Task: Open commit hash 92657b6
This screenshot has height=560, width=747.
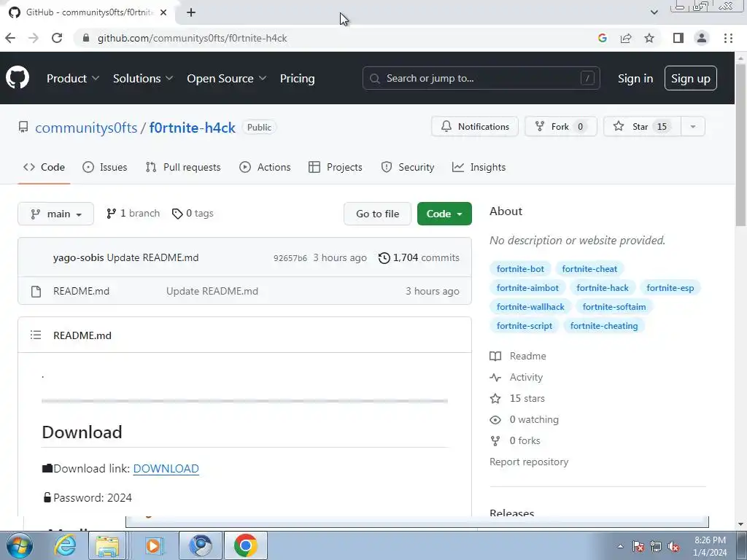Action: click(x=290, y=258)
